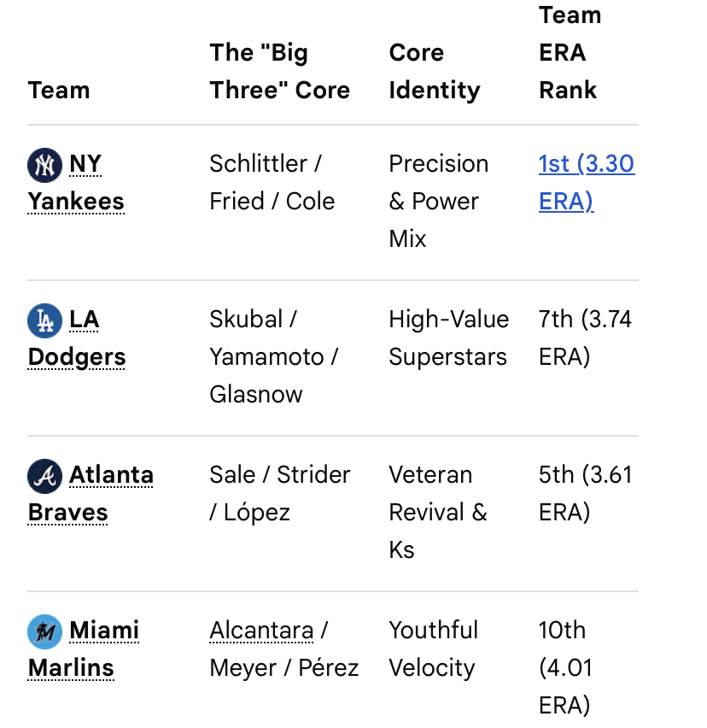Click the Miami Marlins logo icon
Viewport: 707px width, 728px height.
click(44, 632)
